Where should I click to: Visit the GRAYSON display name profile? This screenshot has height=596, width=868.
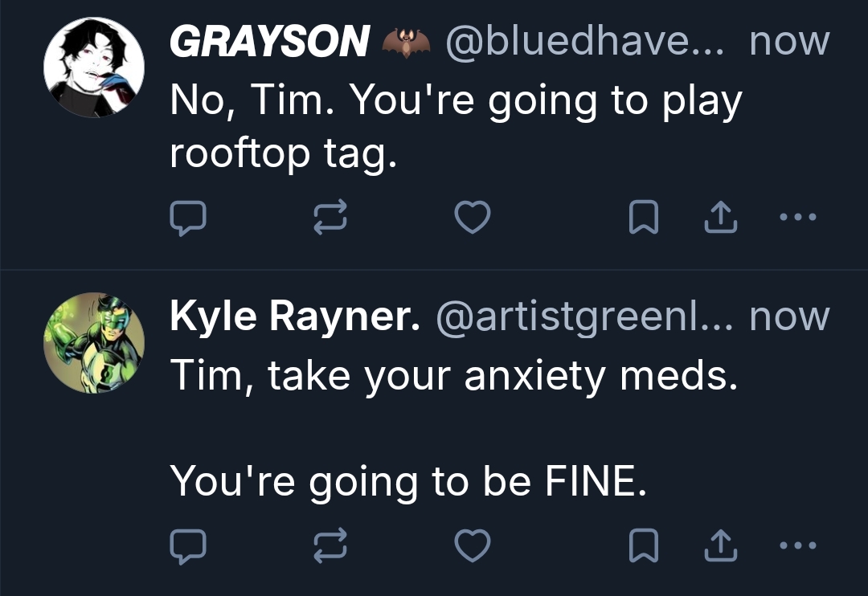click(269, 42)
